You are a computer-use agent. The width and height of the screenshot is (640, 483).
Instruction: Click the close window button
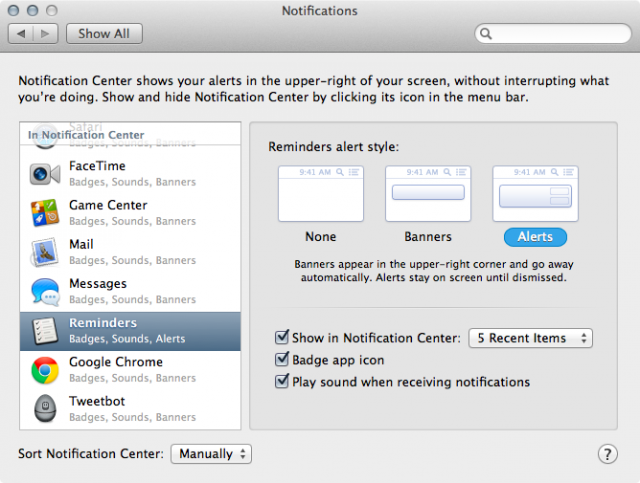[13, 10]
